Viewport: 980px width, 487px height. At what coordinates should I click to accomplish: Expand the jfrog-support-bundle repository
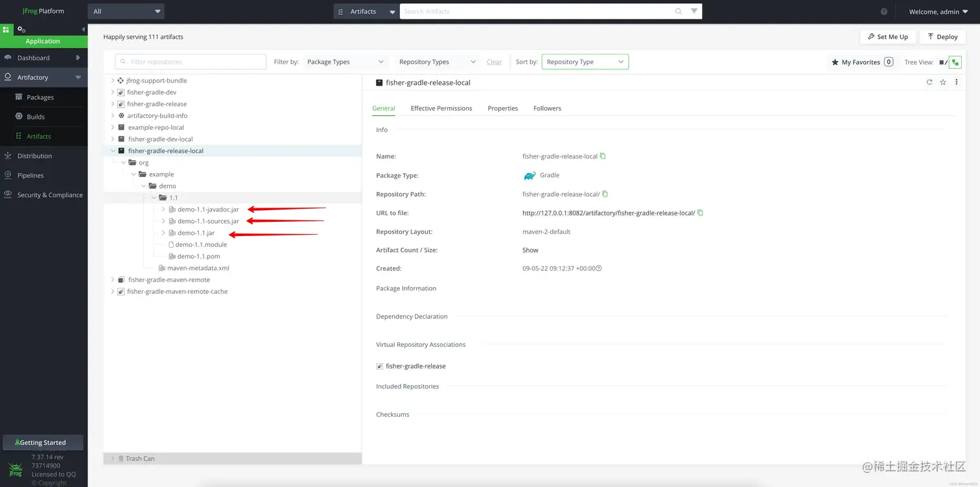pos(113,80)
